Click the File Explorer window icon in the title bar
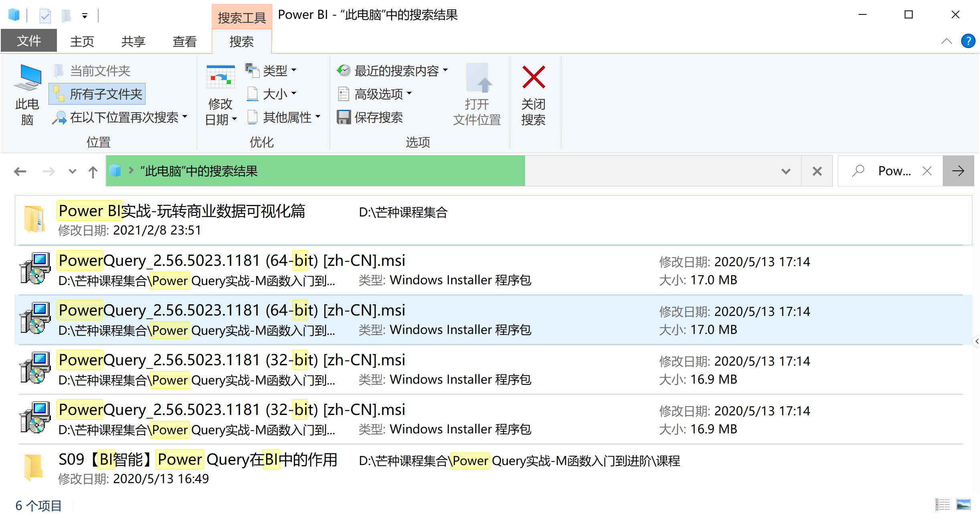 [x=14, y=15]
